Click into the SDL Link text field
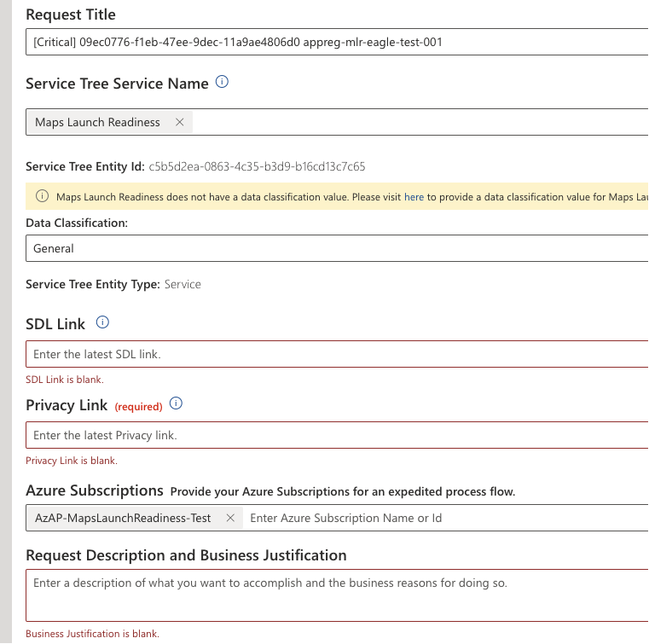 pyautogui.click(x=337, y=354)
